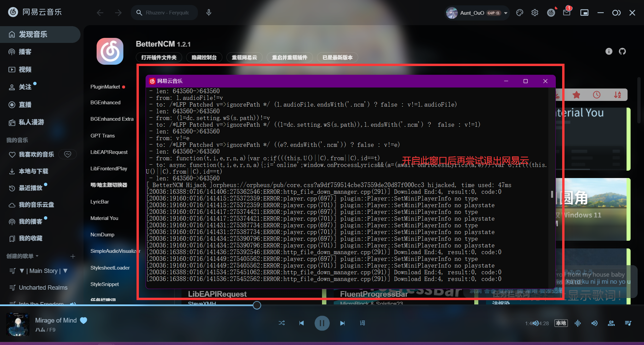Open the BetterNCM info icon
644x345 pixels.
(609, 51)
